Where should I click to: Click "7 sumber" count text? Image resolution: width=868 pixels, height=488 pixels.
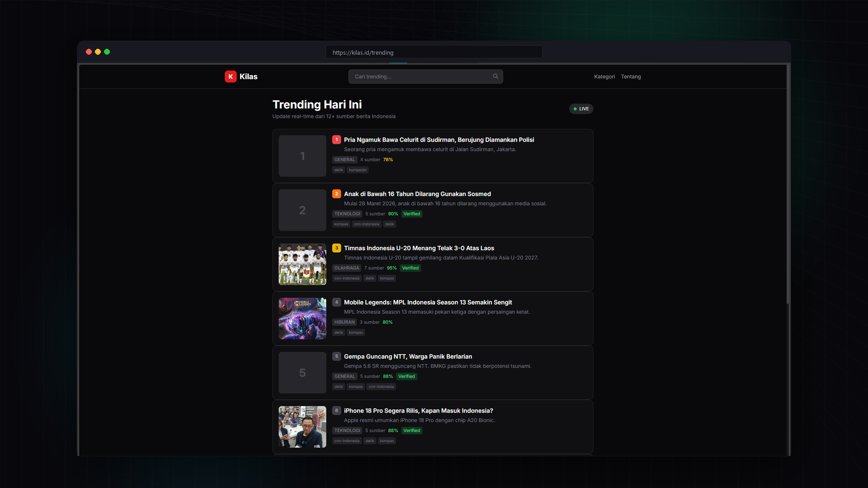(x=374, y=268)
